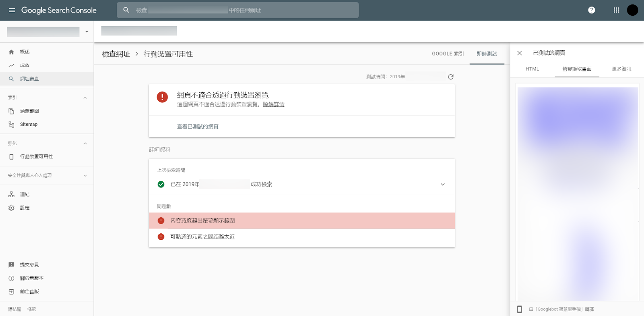
Task: Click the red error icon on the result card
Action: click(162, 97)
